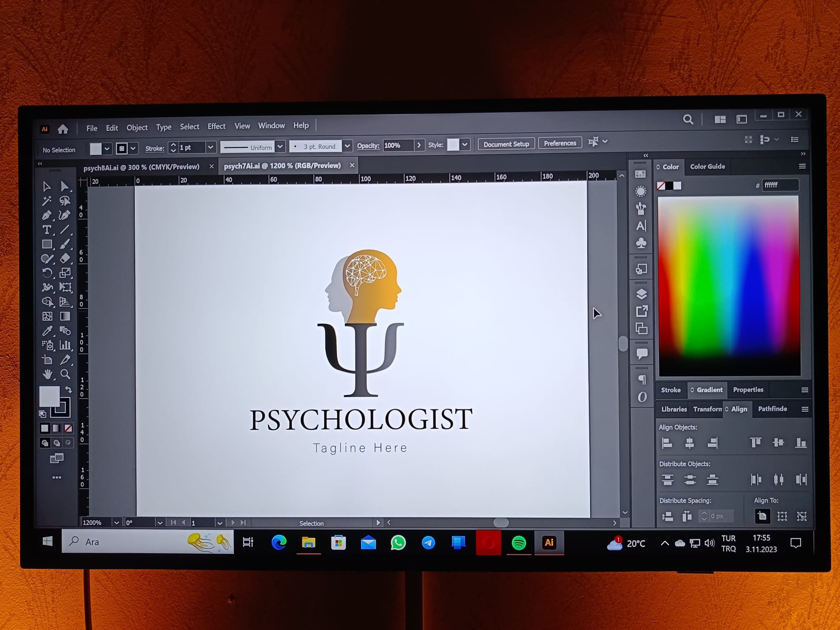The height and width of the screenshot is (630, 840).
Task: Select the Type tool
Action: 47,230
